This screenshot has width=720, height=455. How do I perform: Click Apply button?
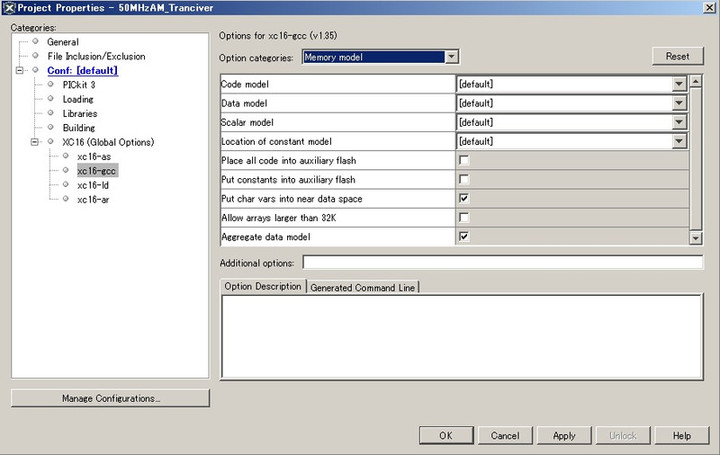coord(564,435)
